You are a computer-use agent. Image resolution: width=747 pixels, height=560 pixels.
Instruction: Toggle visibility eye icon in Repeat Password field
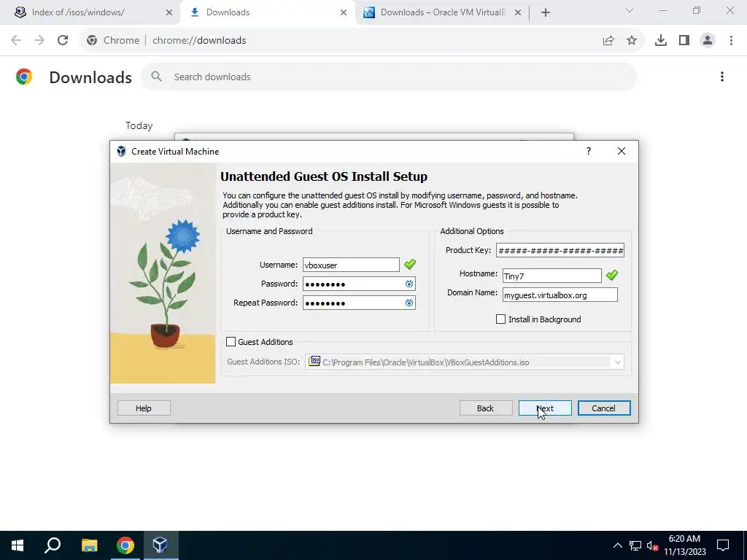tap(409, 303)
